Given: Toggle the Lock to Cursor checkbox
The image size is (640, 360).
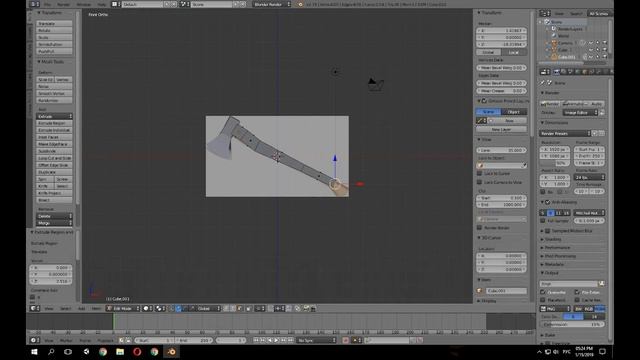Looking at the screenshot, I should point(480,173).
